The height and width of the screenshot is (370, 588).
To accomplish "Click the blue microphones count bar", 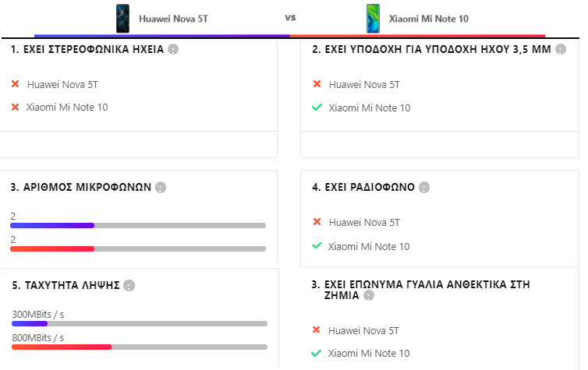I will pyautogui.click(x=52, y=225).
